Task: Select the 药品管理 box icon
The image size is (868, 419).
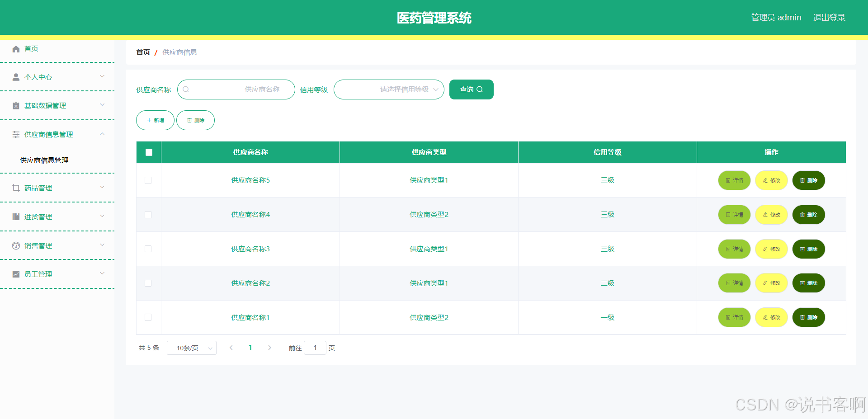Action: point(15,188)
